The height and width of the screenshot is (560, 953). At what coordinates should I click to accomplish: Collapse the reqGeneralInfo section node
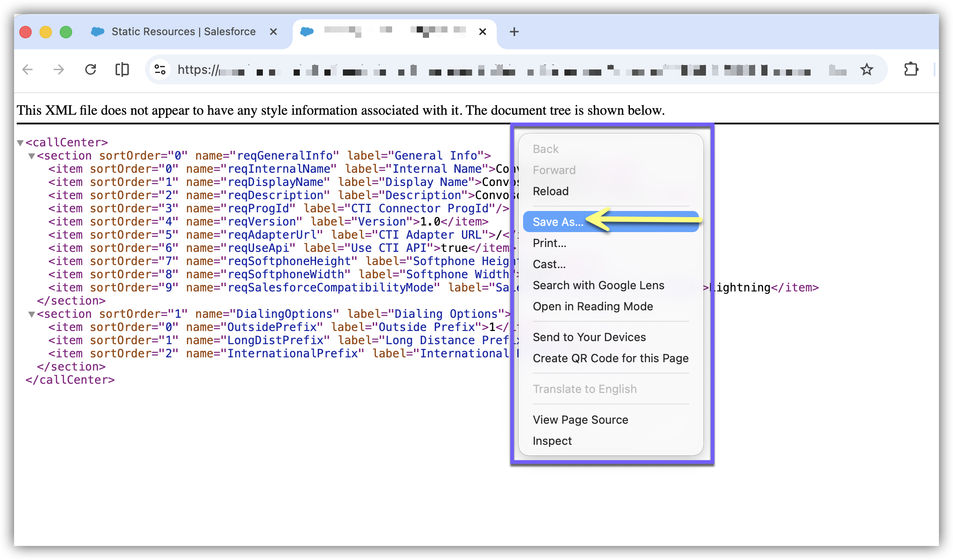pyautogui.click(x=32, y=156)
